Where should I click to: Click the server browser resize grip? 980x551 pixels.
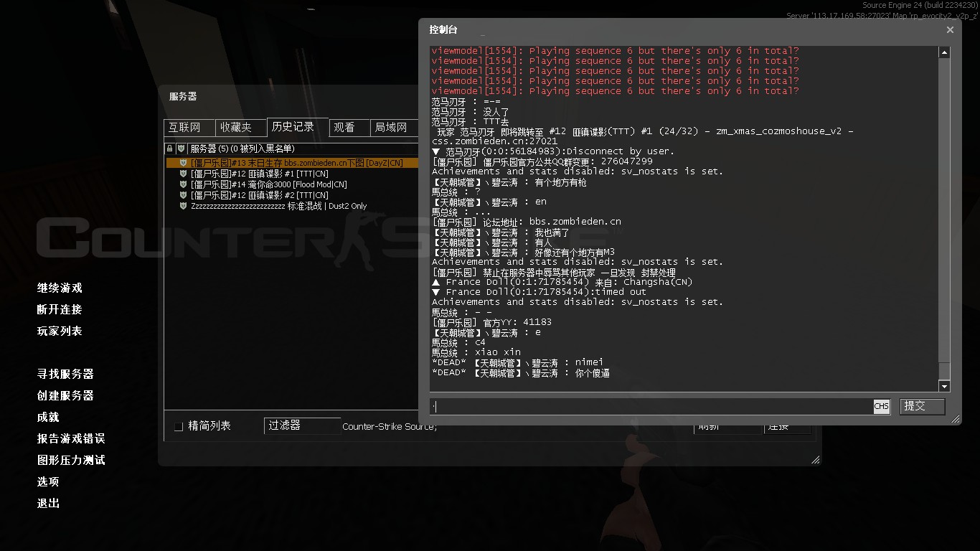[816, 460]
